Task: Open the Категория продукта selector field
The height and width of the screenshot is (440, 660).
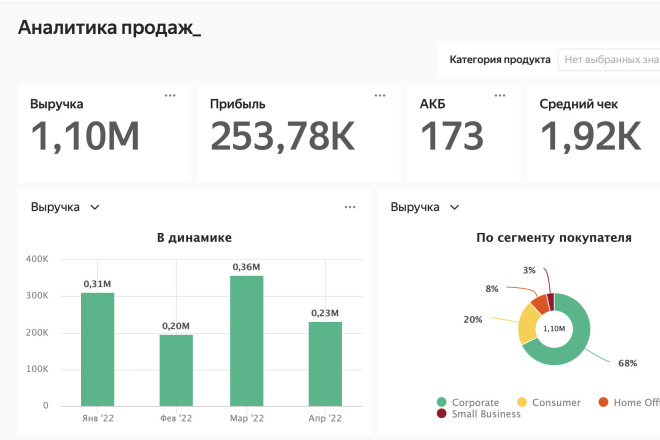Action: pyautogui.click(x=609, y=60)
